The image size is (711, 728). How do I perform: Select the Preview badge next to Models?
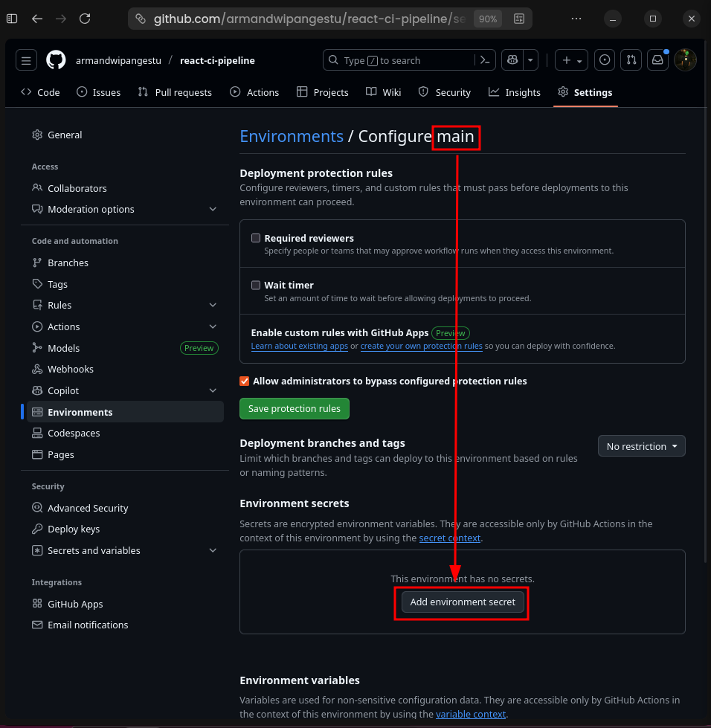[x=199, y=347]
